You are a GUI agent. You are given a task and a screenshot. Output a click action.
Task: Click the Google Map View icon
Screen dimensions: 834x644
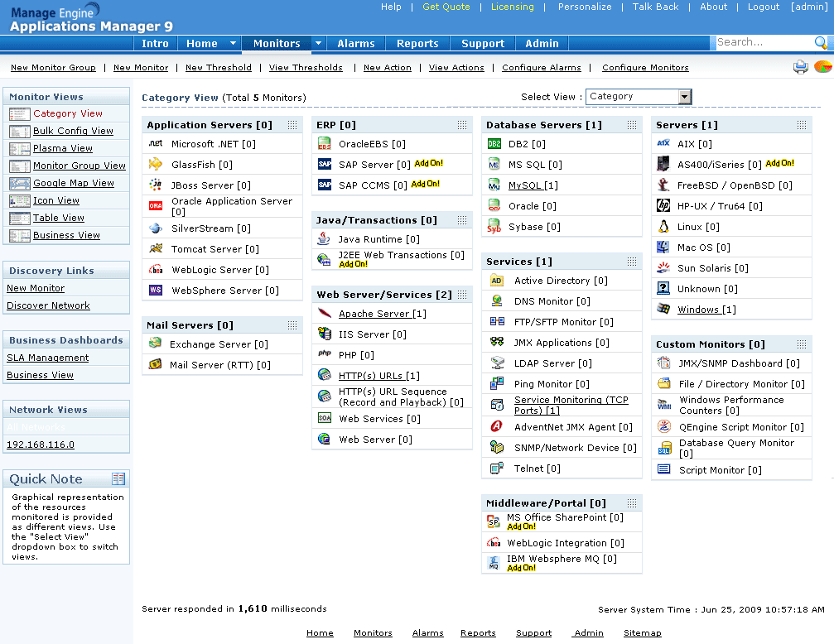pos(20,184)
